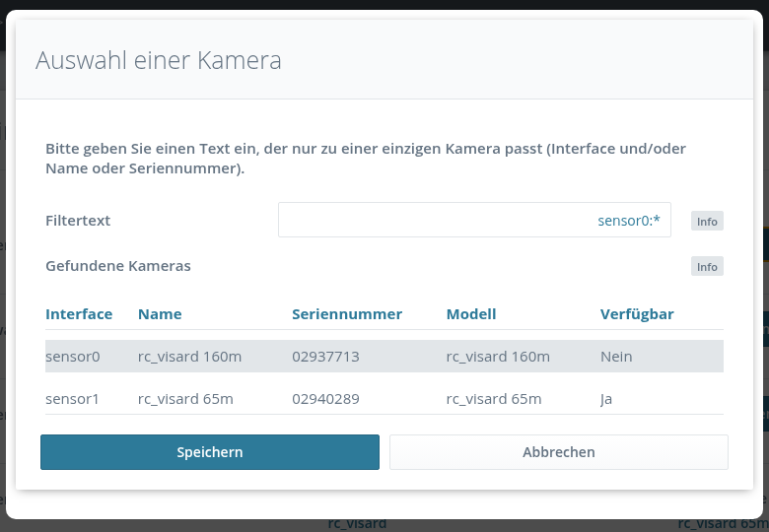Viewport: 769px width, 532px height.
Task: Click the Nein availability cell
Action: [x=616, y=357]
